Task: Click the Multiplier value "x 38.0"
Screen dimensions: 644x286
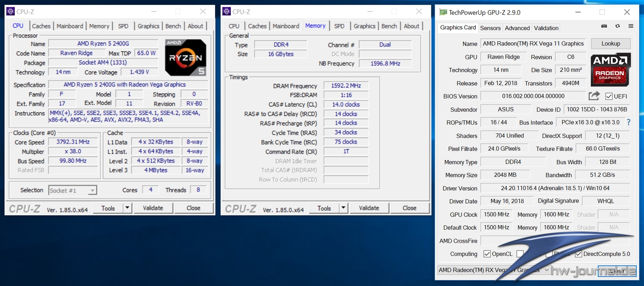Action: [x=73, y=151]
